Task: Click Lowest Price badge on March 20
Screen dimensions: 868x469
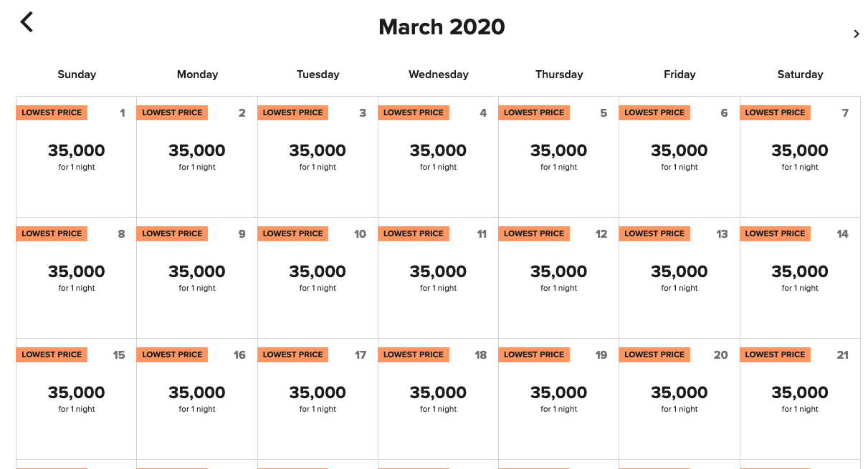Action: coord(654,354)
